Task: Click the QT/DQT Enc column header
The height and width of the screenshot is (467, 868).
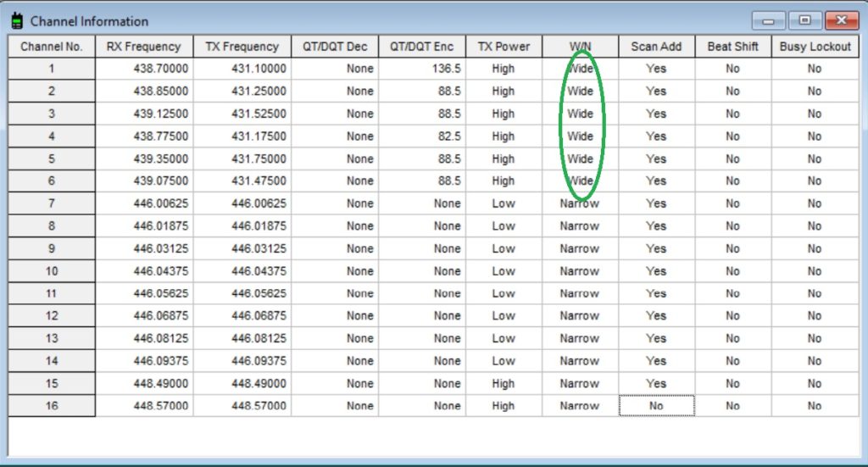Action: click(422, 47)
